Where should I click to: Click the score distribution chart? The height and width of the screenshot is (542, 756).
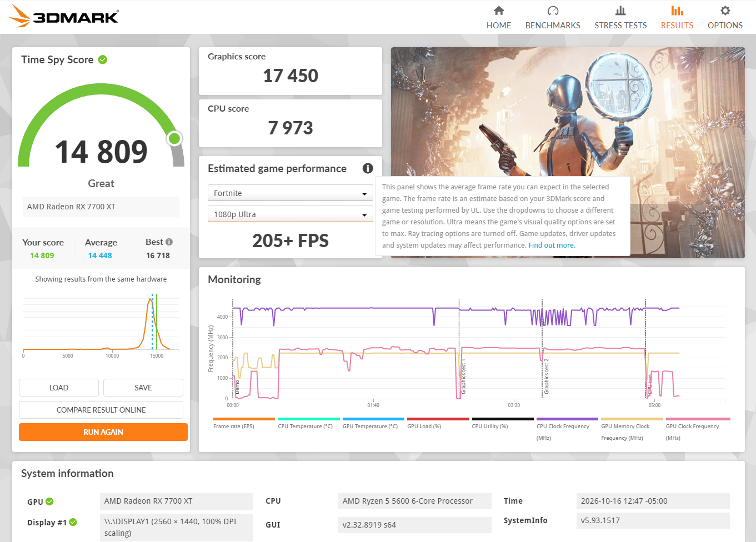tap(101, 325)
